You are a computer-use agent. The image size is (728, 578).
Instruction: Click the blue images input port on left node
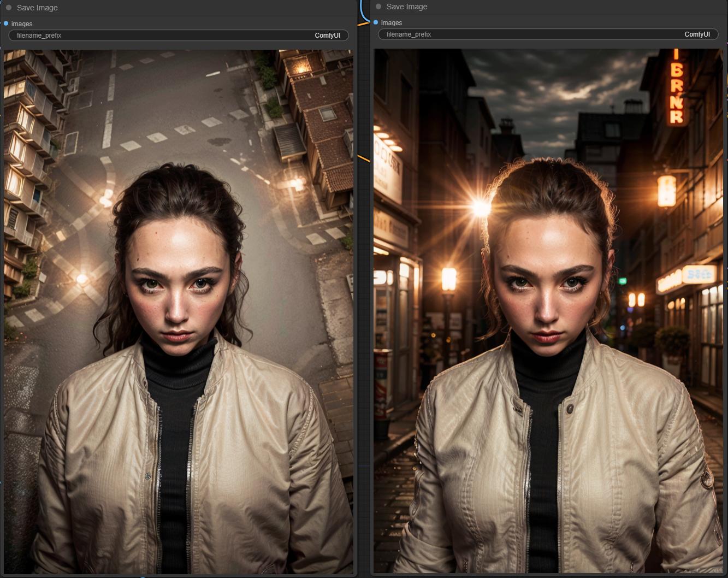point(6,23)
